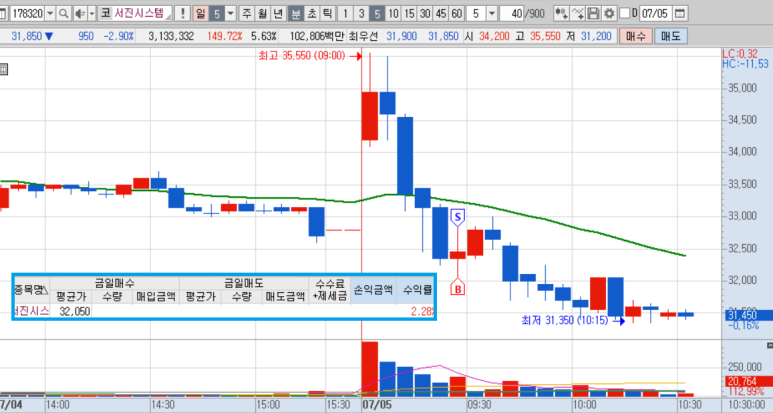Toggle the daily (일) chart period
This screenshot has width=773, height=413.
tap(202, 13)
